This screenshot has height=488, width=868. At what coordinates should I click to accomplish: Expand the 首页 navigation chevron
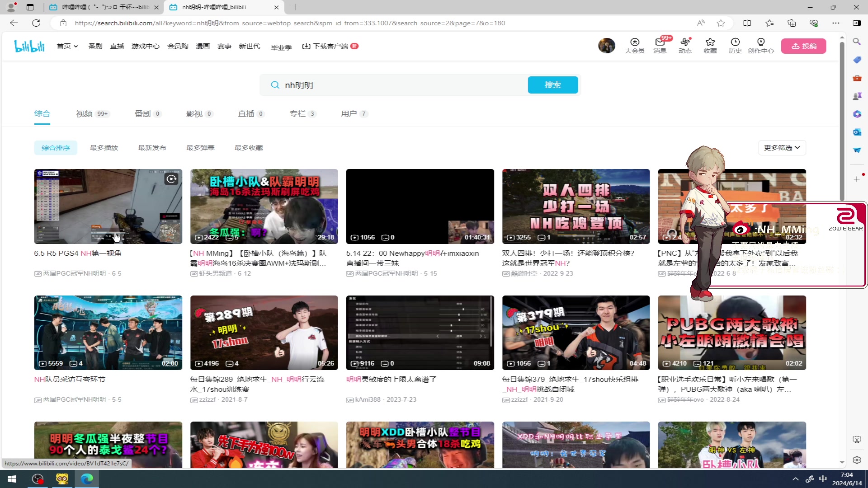(x=75, y=46)
